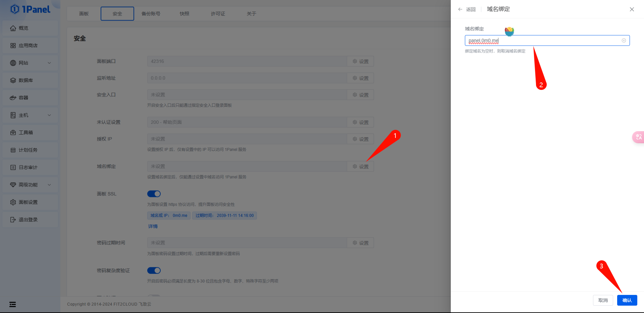Clear the domain input with the circle-x icon

coord(624,41)
